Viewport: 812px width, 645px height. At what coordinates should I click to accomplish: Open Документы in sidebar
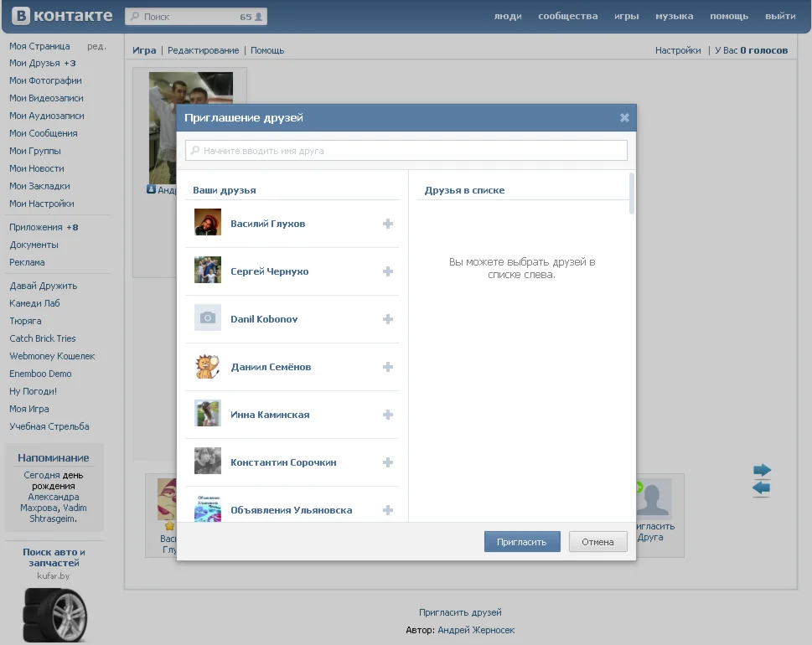click(34, 245)
